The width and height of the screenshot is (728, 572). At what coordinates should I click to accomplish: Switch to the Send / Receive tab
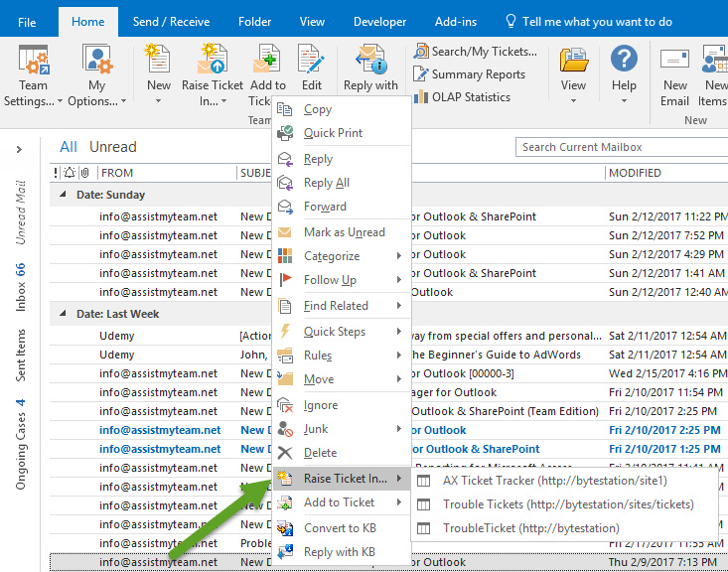tap(170, 21)
